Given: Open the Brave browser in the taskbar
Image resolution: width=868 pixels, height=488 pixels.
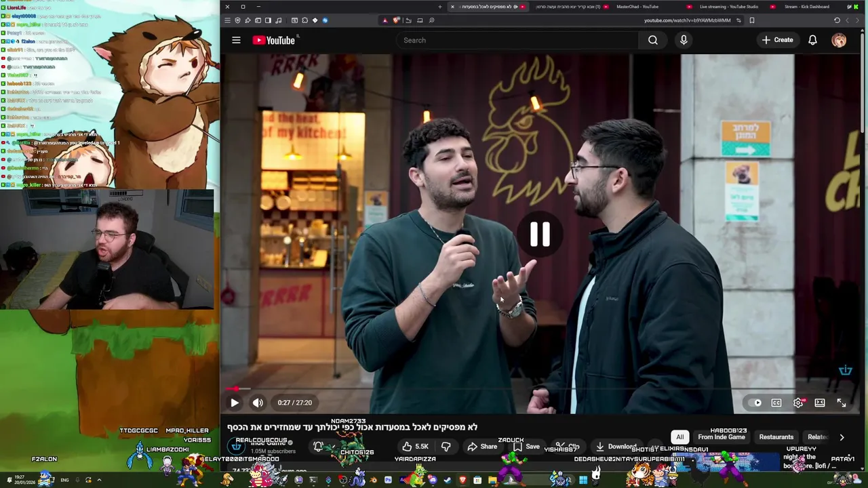Looking at the screenshot, I should tap(462, 480).
